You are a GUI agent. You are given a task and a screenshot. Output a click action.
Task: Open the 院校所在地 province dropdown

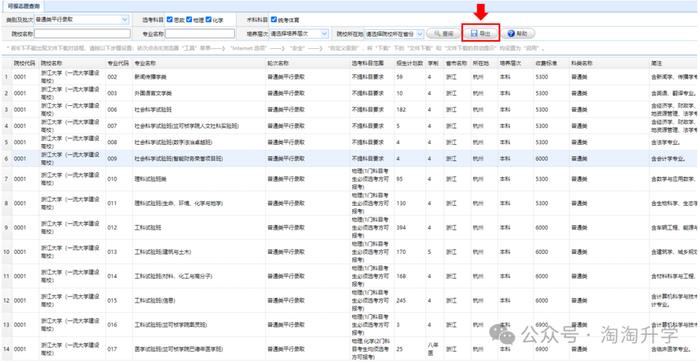(394, 33)
